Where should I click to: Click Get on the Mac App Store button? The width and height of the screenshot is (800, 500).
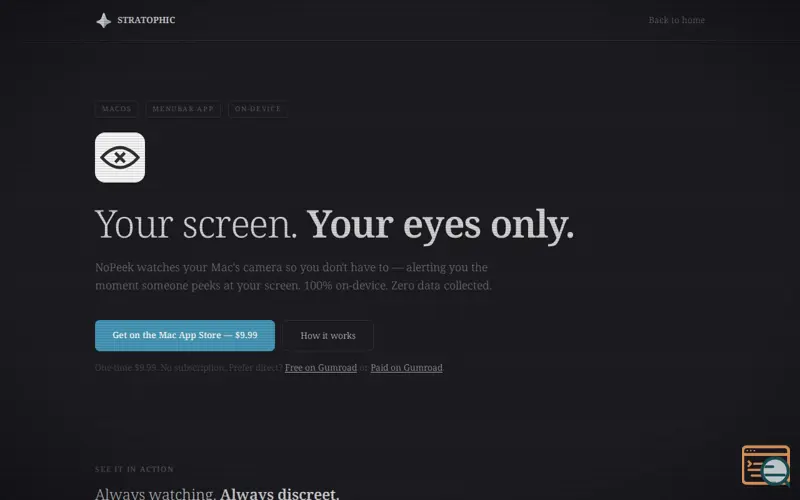[x=185, y=335]
